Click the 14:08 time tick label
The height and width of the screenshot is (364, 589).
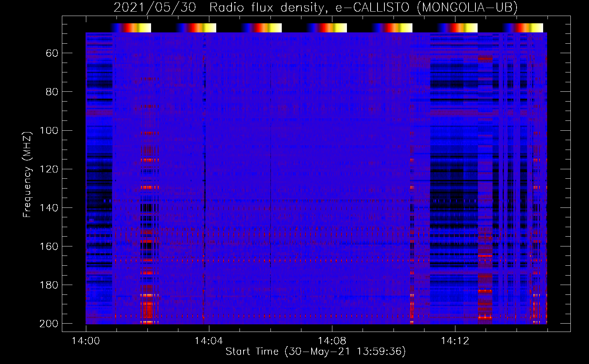332,341
